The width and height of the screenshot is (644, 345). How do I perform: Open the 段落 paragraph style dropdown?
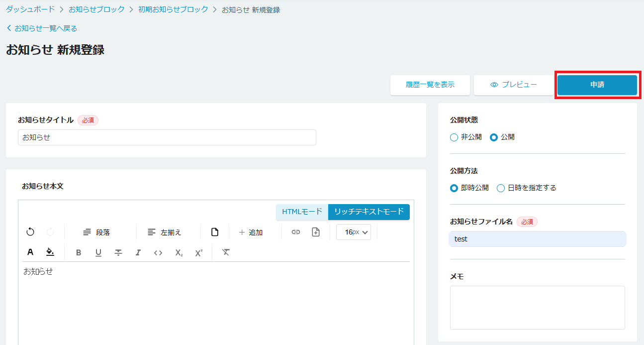pos(97,232)
